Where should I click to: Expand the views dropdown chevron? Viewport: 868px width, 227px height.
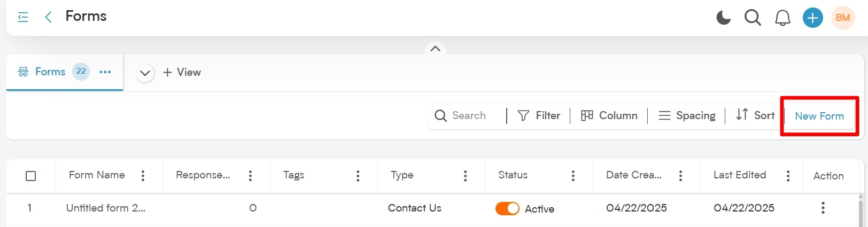point(145,73)
